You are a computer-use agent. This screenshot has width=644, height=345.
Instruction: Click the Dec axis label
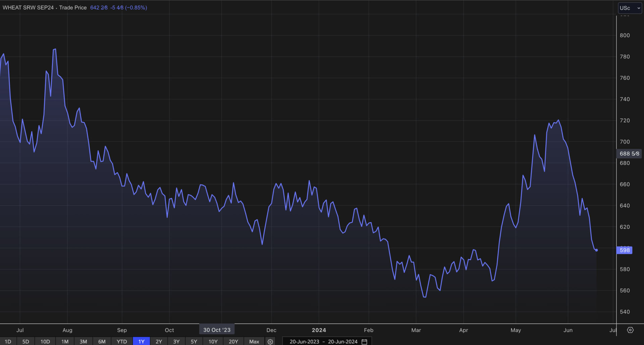click(x=271, y=330)
